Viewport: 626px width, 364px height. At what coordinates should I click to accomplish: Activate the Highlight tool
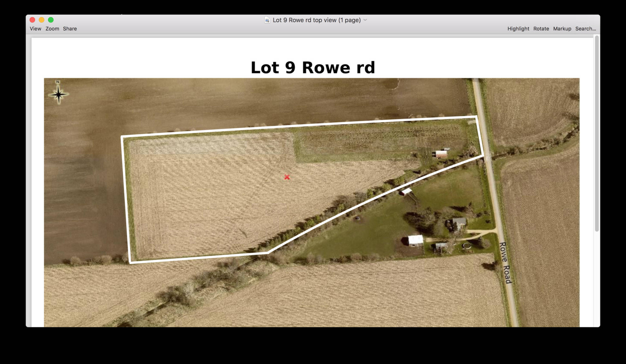518,29
